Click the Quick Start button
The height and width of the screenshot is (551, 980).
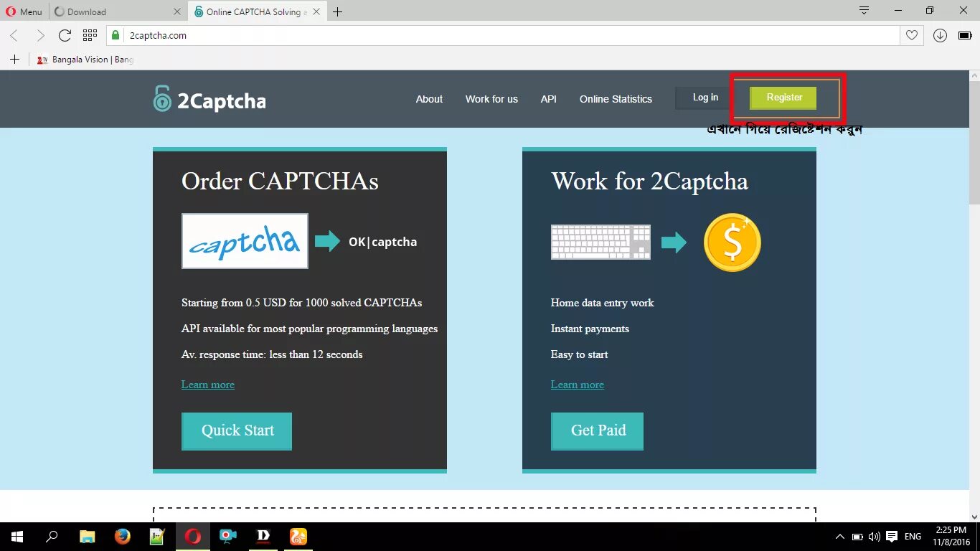[237, 431]
